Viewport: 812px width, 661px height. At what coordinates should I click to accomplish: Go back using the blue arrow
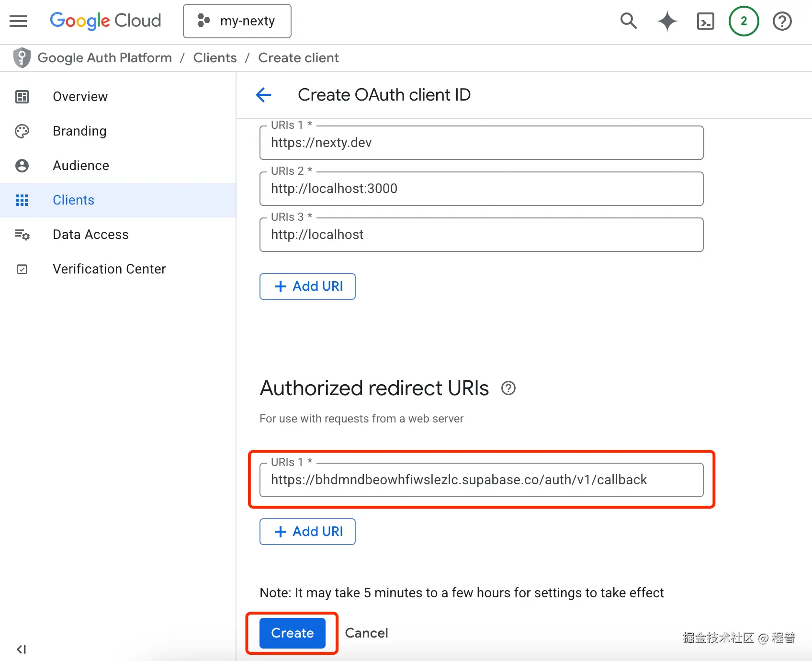click(x=263, y=95)
